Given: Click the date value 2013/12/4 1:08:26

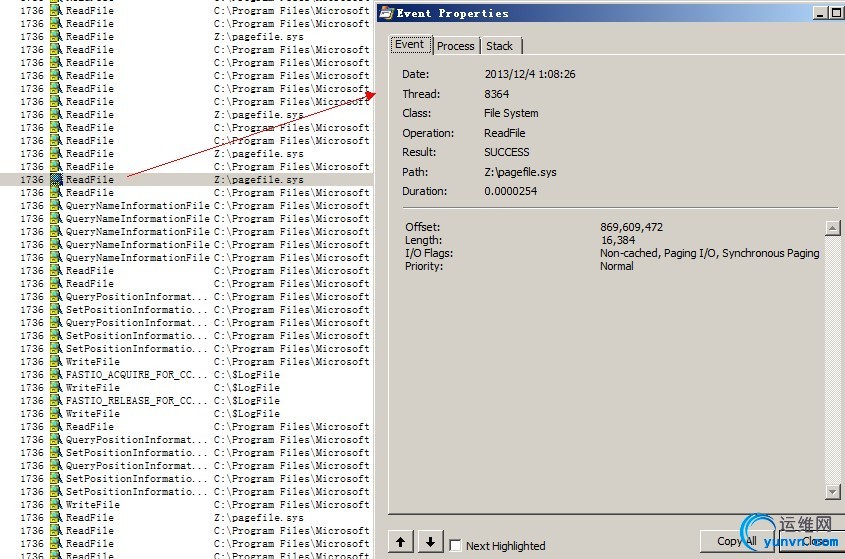Looking at the screenshot, I should 530,74.
